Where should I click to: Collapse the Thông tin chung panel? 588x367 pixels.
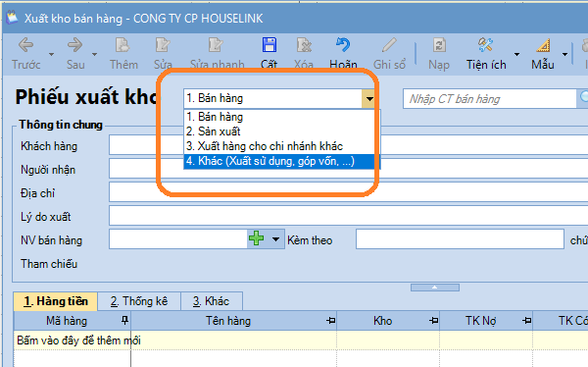(x=434, y=288)
